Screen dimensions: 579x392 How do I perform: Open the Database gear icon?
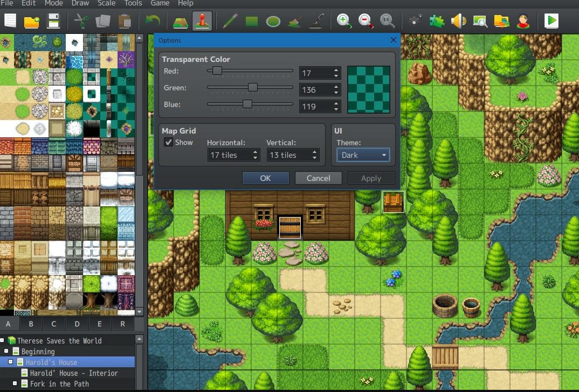pyautogui.click(x=416, y=20)
